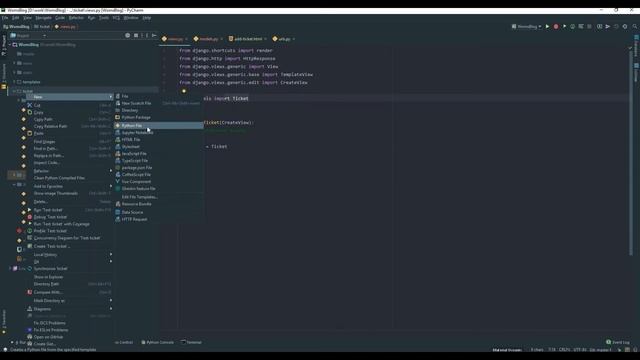The width and height of the screenshot is (640, 360).
Task: Create a new Resource Bundle
Action: 159,204
